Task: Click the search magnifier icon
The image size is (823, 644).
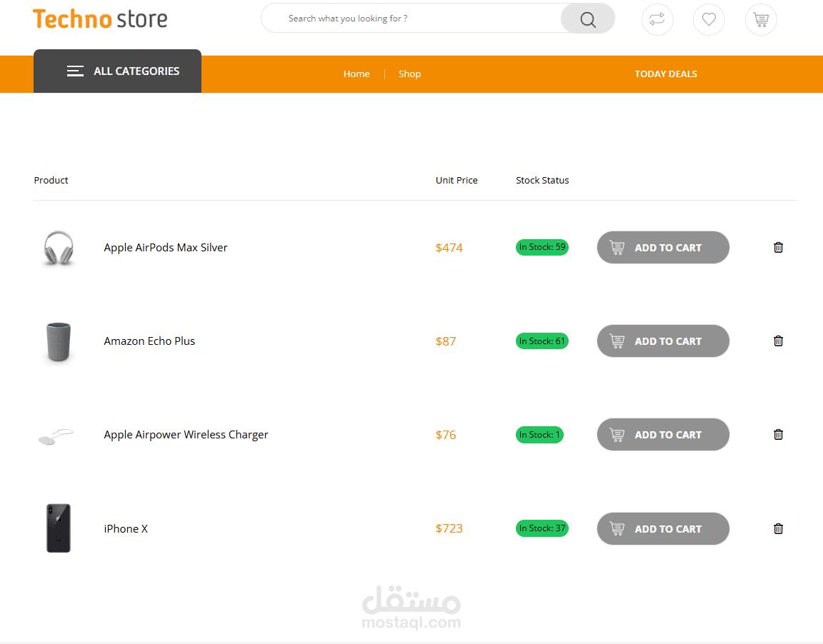Action: tap(588, 19)
